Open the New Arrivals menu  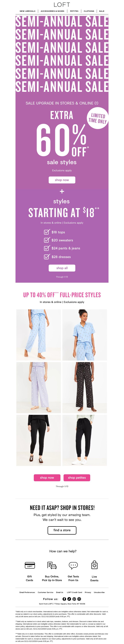[x=28, y=11]
